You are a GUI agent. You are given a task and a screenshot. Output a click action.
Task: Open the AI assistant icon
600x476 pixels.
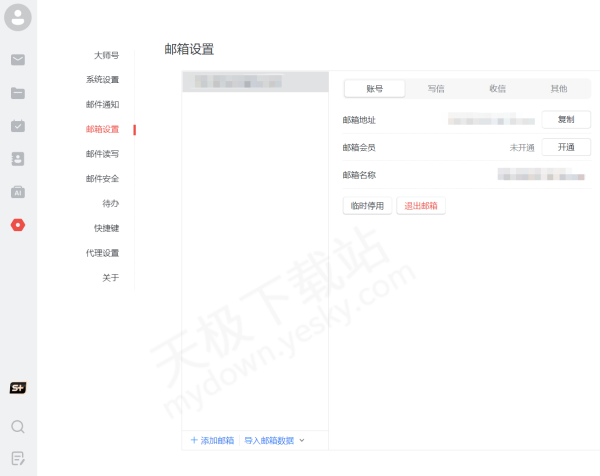tap(18, 192)
